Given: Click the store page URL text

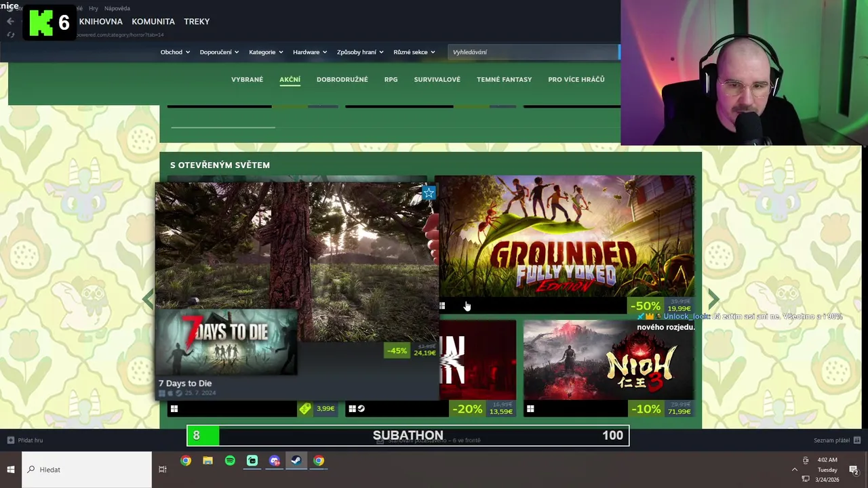Looking at the screenshot, I should tap(119, 35).
